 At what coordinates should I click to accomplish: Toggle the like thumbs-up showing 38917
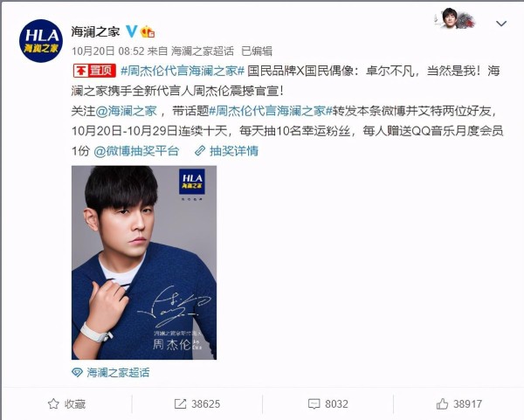click(442, 403)
